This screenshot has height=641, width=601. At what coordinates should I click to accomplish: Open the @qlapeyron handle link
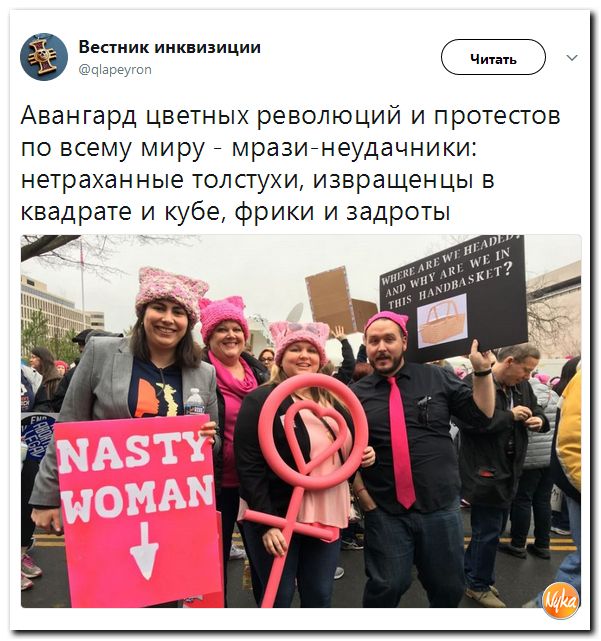[x=115, y=70]
